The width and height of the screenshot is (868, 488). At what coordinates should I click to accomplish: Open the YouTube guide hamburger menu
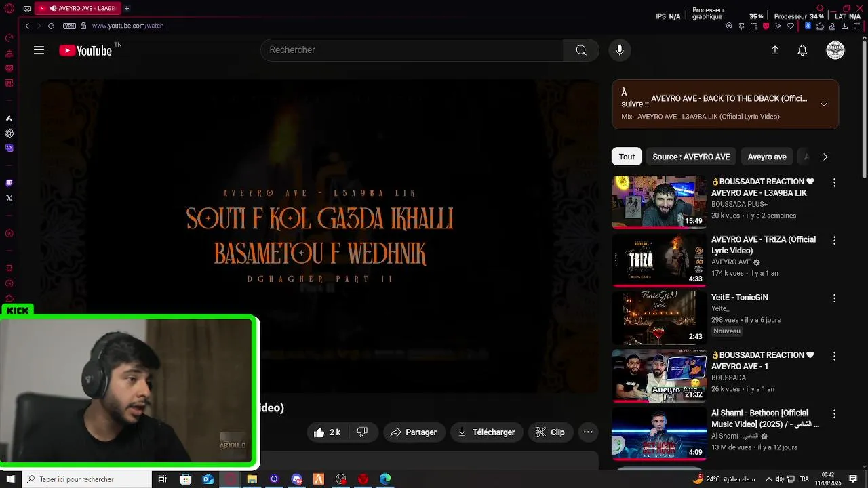39,50
